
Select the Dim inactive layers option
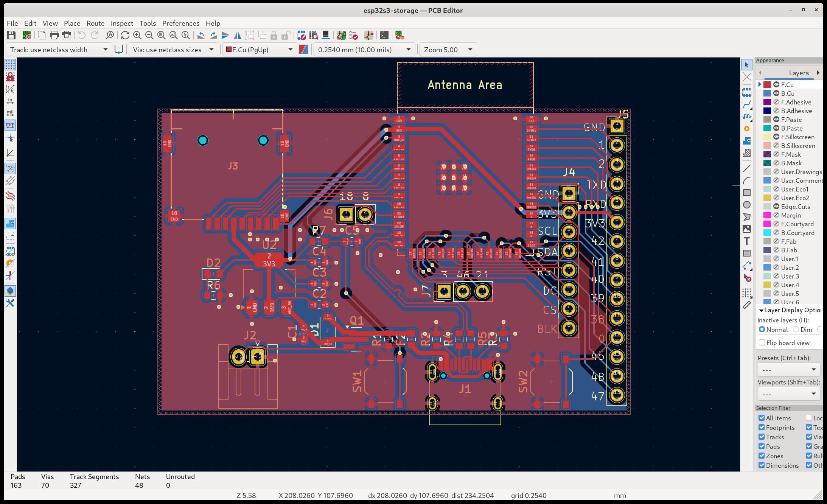tap(796, 330)
